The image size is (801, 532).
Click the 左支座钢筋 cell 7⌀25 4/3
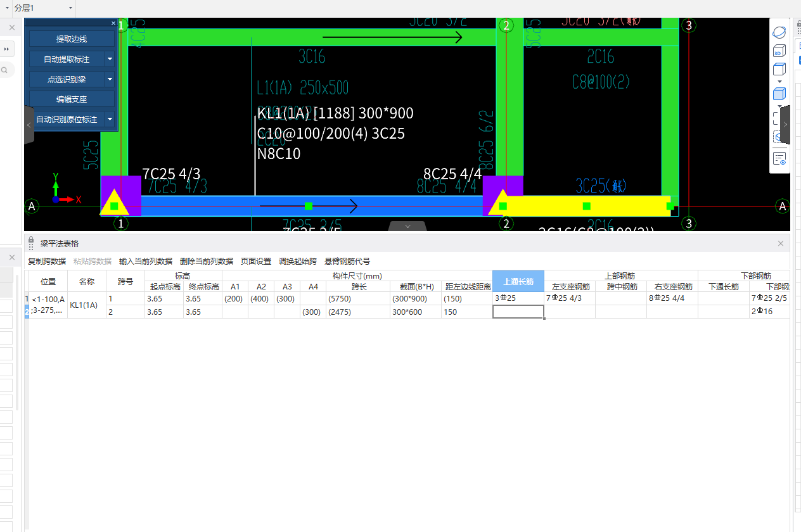pyautogui.click(x=570, y=298)
